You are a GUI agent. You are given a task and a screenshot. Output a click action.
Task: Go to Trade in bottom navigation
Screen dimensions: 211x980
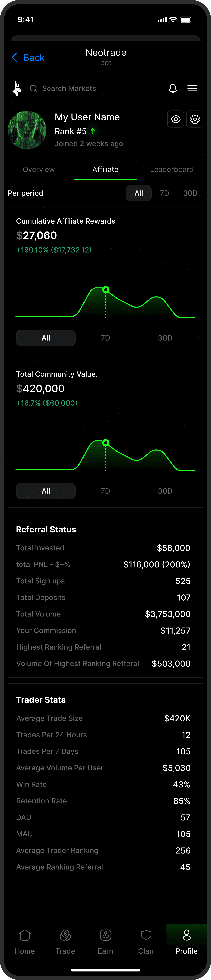pos(65,941)
